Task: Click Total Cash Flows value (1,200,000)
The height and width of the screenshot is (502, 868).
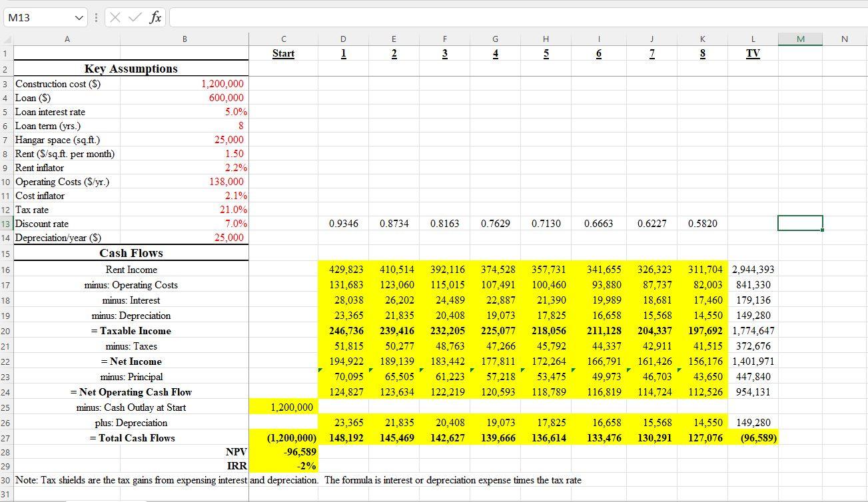Action: pyautogui.click(x=291, y=438)
